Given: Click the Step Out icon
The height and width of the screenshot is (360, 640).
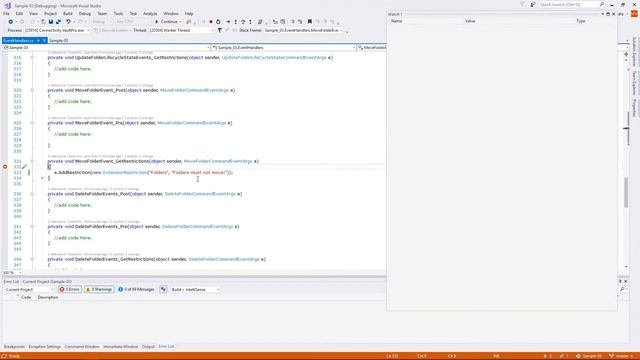Looking at the screenshot, I should point(250,22).
